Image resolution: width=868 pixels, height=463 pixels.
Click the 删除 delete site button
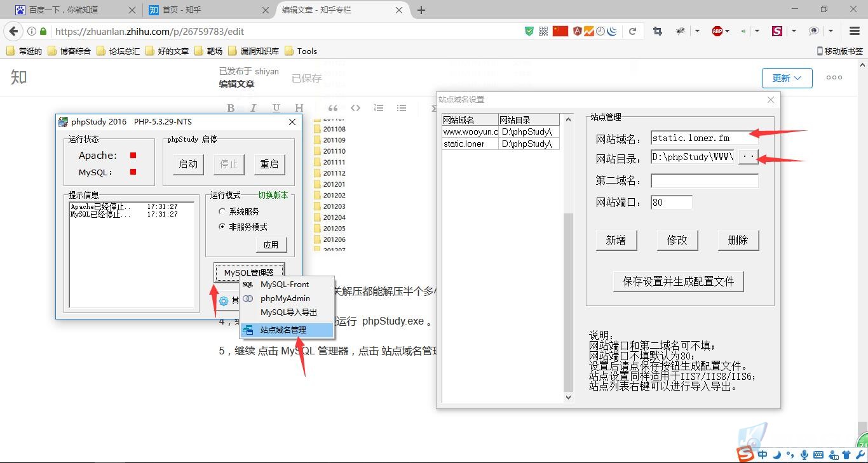(738, 240)
